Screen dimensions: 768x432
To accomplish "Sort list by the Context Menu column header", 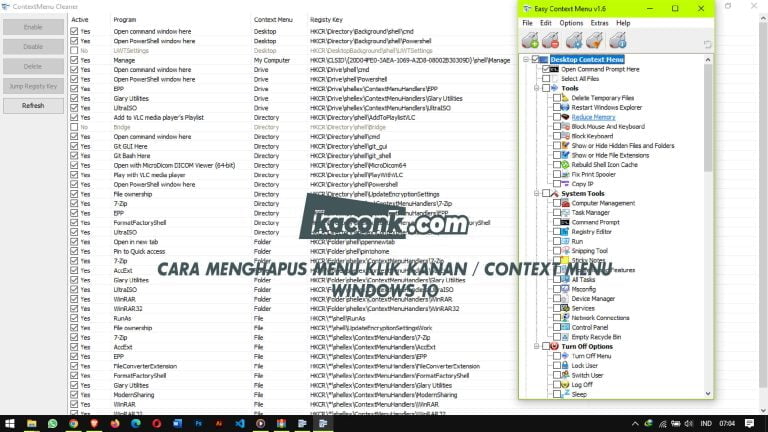I will pyautogui.click(x=273, y=20).
